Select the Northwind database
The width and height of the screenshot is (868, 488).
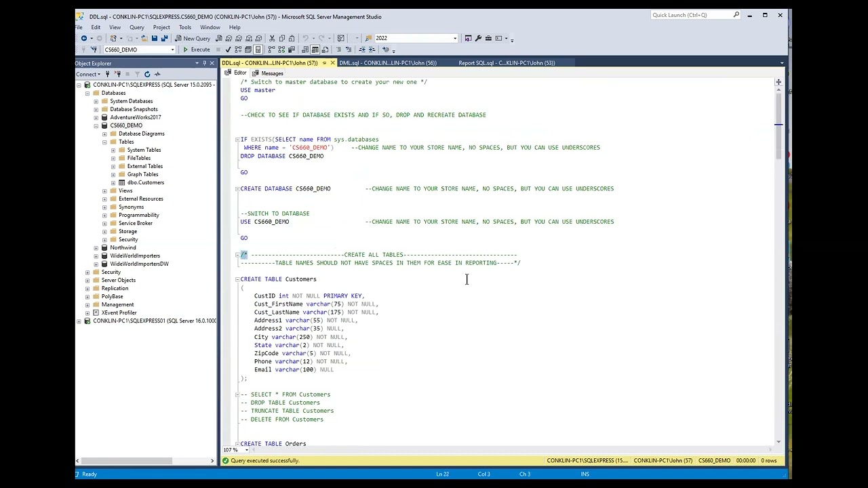[x=123, y=247]
